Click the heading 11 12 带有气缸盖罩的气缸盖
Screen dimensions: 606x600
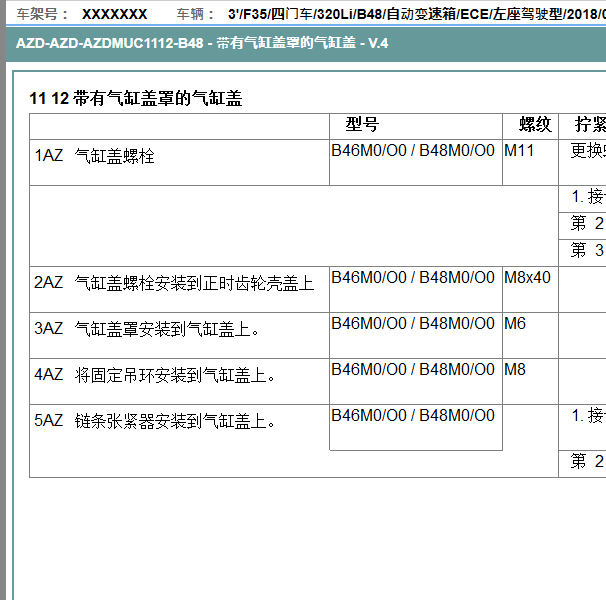click(136, 98)
